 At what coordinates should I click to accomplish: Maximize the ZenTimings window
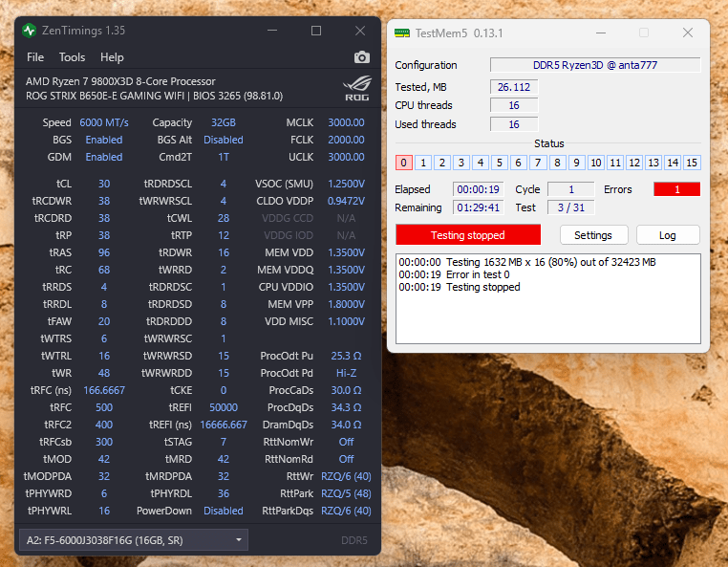click(x=316, y=31)
